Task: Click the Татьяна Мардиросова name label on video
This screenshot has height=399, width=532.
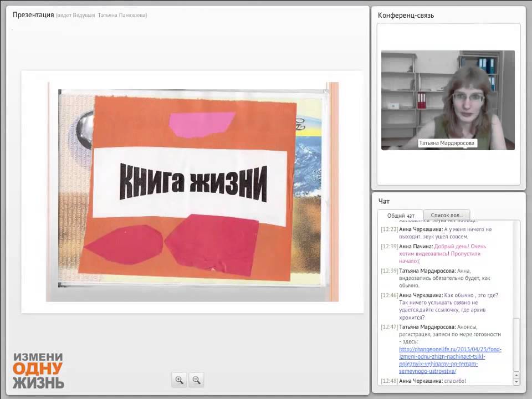Action: 447,143
